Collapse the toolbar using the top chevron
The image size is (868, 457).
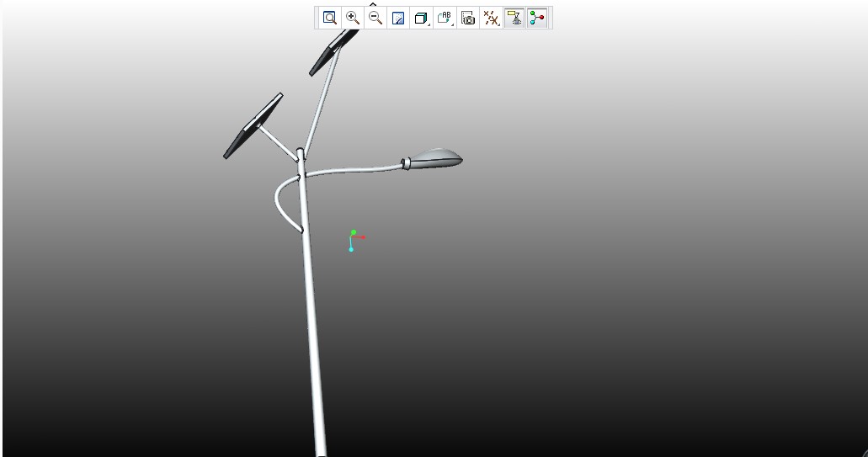[373, 4]
